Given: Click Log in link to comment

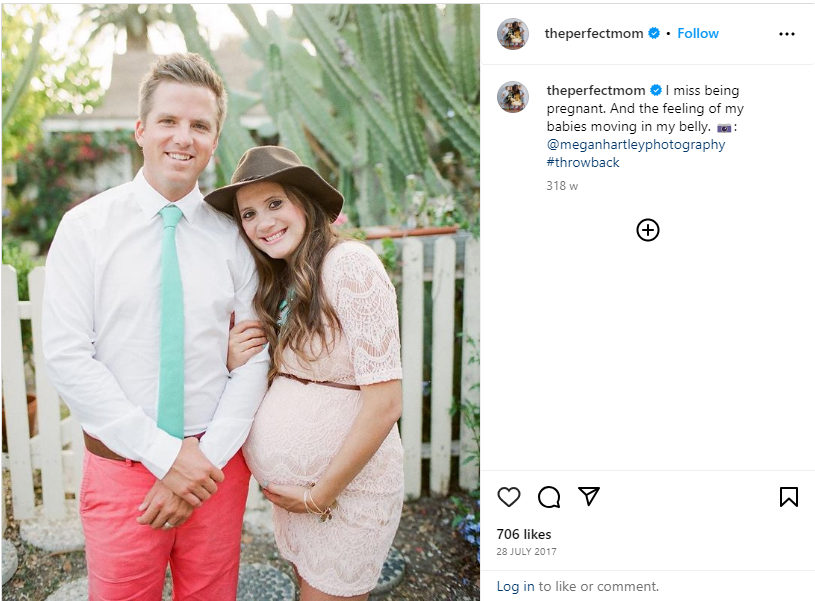Looking at the screenshot, I should click(x=515, y=586).
